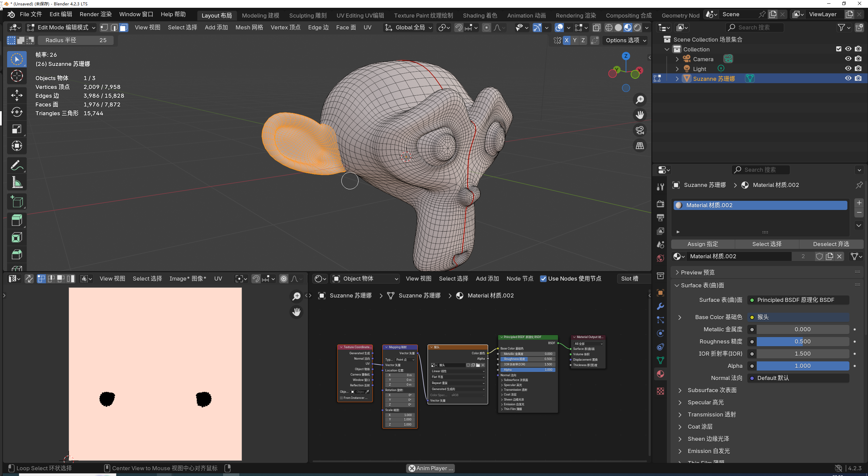Toggle X axis mirror button
Image resolution: width=868 pixels, height=476 pixels.
[x=567, y=40]
